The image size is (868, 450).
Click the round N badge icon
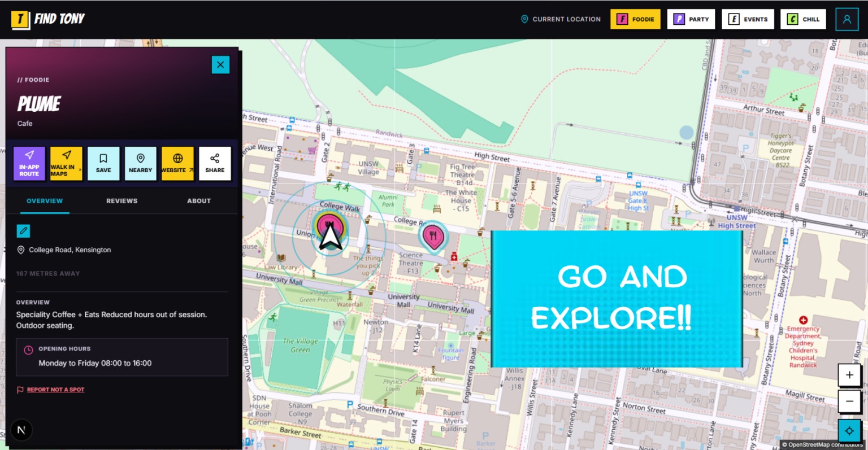pyautogui.click(x=21, y=430)
